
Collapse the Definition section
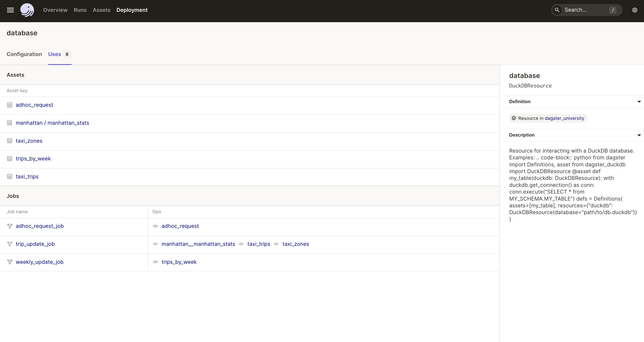click(x=639, y=101)
